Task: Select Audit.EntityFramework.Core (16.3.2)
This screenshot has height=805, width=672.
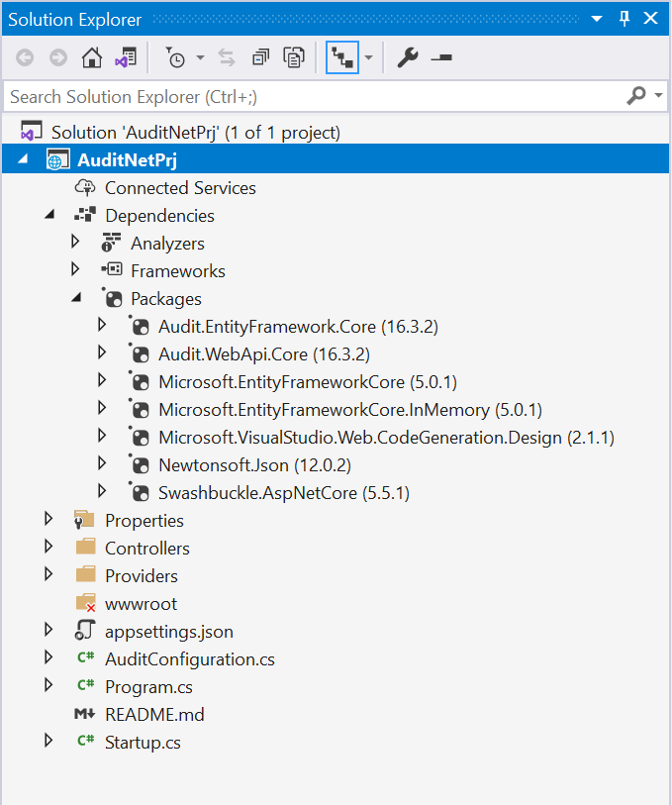Action: [298, 327]
